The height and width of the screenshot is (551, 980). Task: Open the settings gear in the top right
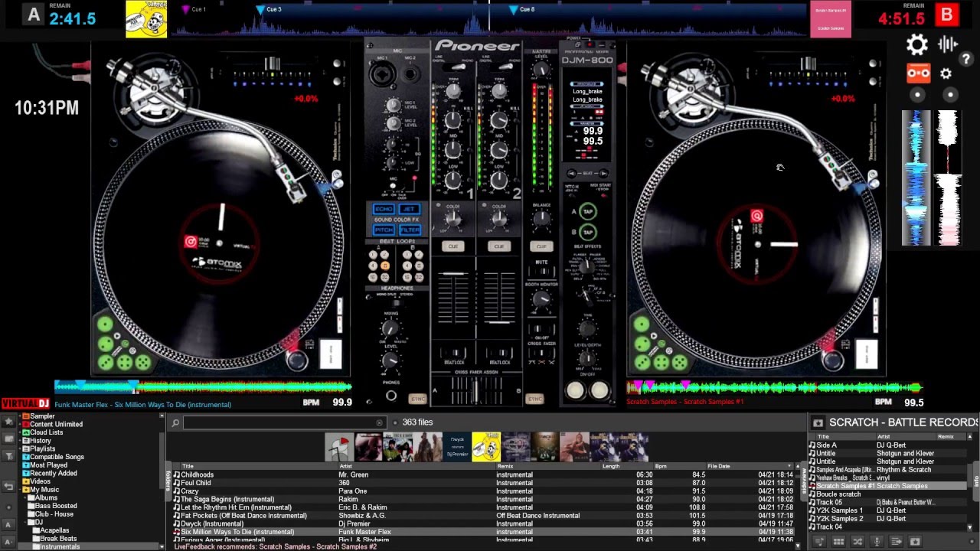916,44
